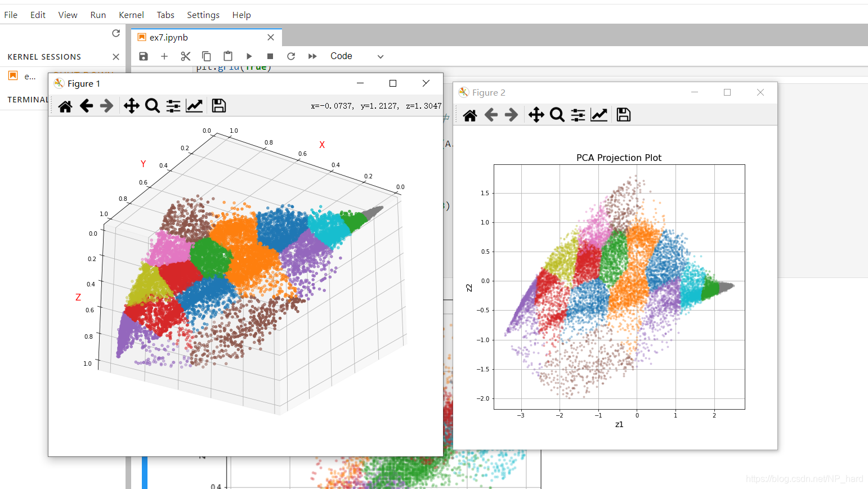
Task: Open the Kernel menu
Action: click(131, 15)
